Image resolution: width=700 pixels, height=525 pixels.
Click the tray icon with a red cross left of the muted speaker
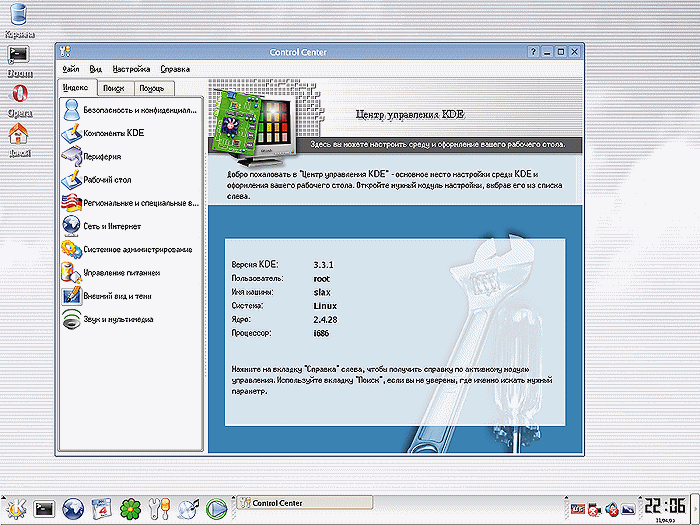point(595,509)
